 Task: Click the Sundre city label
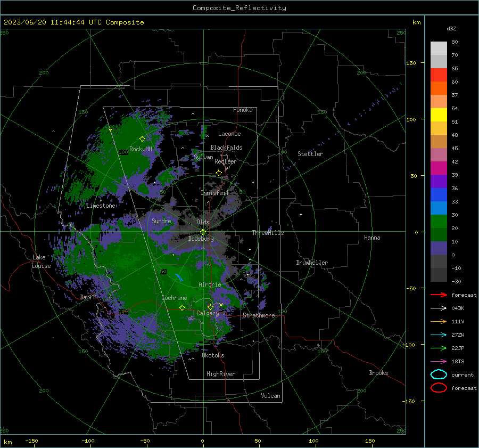[161, 221]
